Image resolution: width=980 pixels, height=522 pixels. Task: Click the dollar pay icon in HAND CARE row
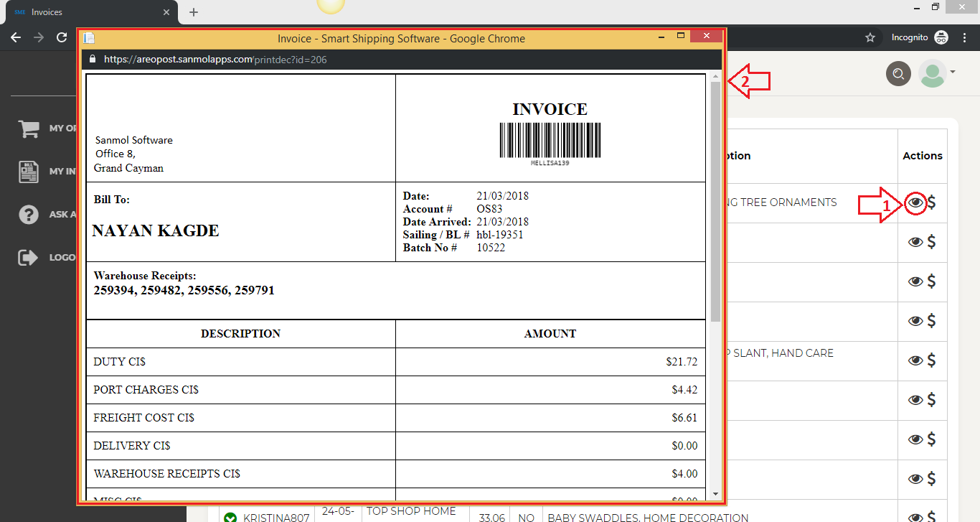click(931, 360)
